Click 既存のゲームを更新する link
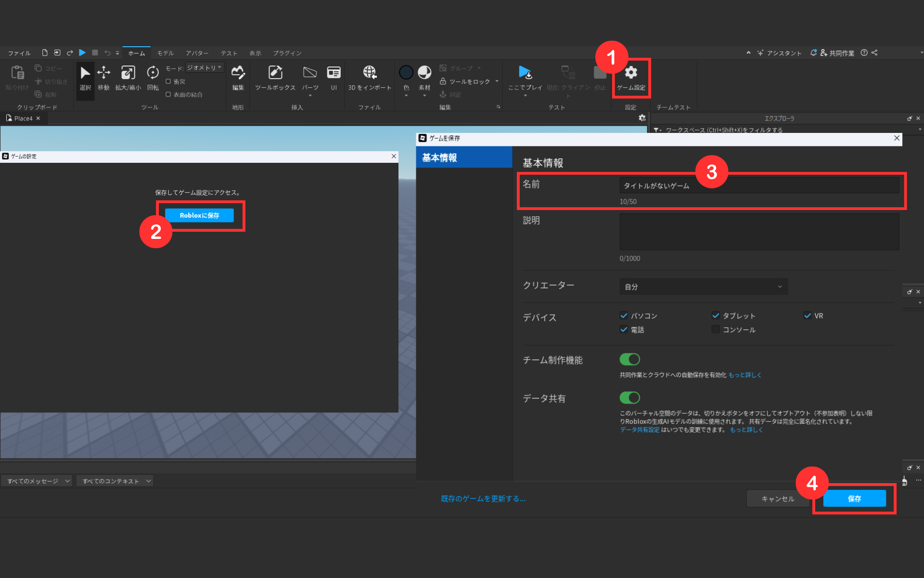The height and width of the screenshot is (578, 924). coord(483,499)
